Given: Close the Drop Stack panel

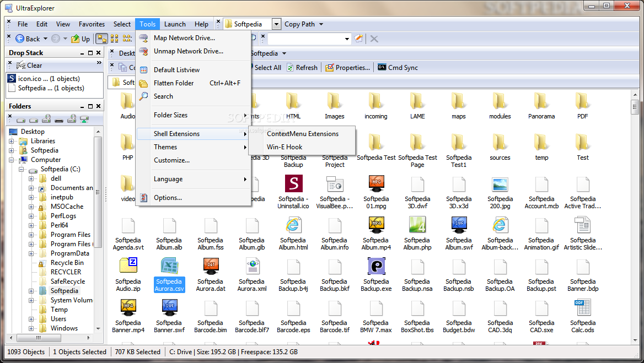Looking at the screenshot, I should point(98,53).
